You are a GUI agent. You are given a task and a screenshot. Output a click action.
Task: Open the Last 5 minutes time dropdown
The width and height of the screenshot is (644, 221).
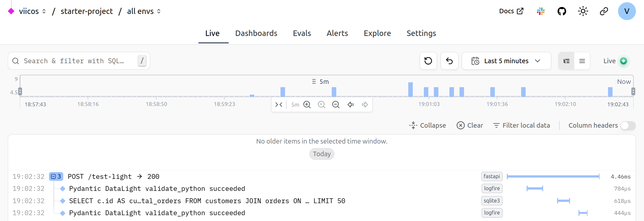pos(506,61)
